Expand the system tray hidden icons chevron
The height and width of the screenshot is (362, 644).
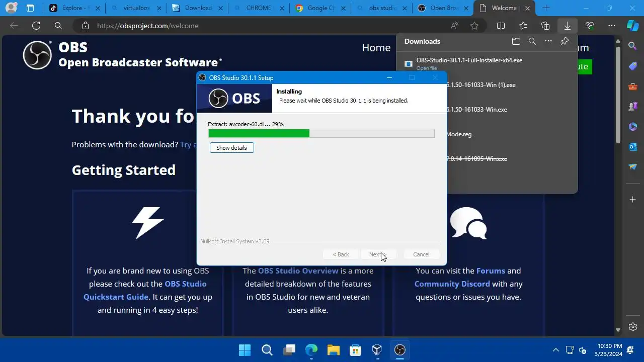click(x=556, y=350)
